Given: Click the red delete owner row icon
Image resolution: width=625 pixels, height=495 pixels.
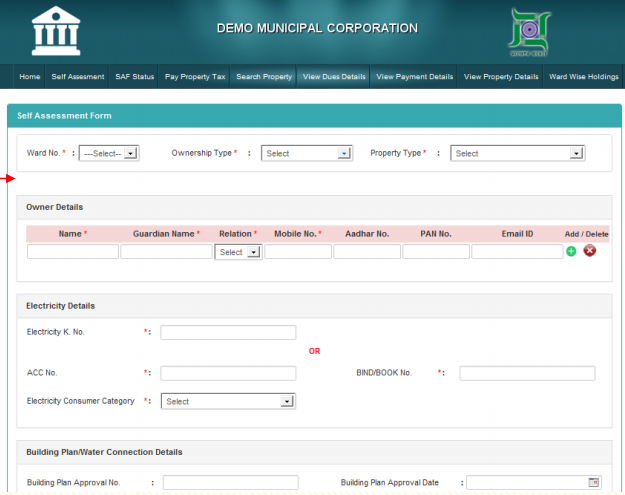Looking at the screenshot, I should [x=590, y=251].
